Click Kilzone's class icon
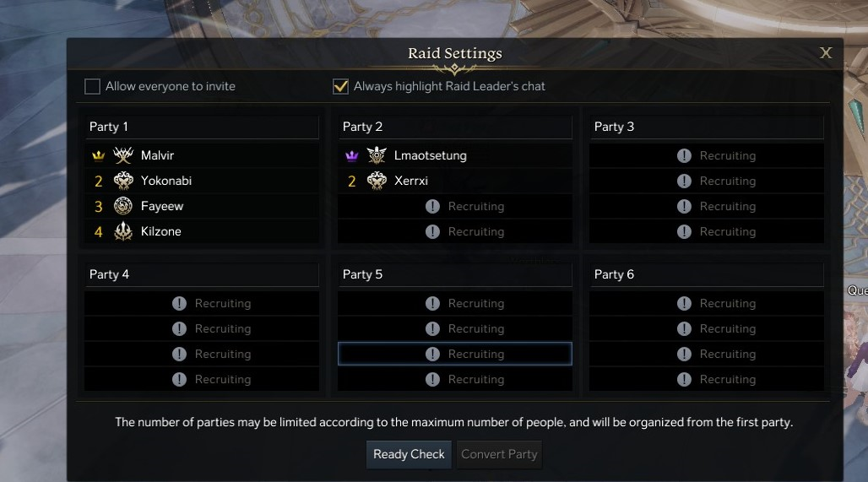The image size is (868, 482). [124, 231]
